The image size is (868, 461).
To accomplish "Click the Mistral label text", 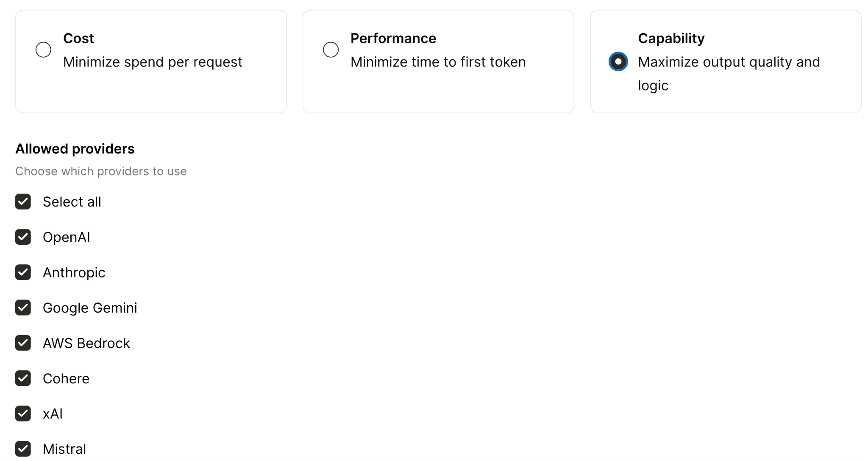I will (x=64, y=449).
